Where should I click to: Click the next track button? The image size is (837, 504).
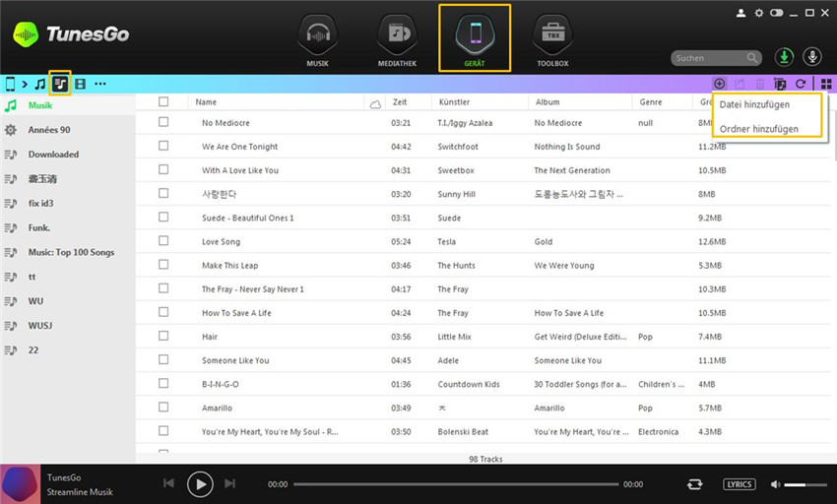coord(230,483)
